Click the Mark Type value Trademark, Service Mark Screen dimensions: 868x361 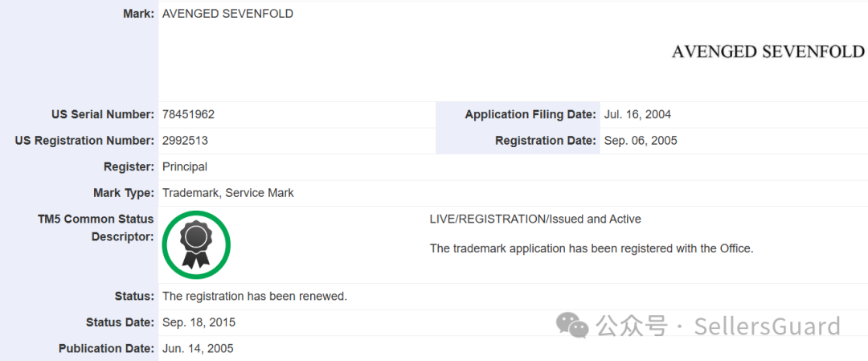click(x=228, y=193)
